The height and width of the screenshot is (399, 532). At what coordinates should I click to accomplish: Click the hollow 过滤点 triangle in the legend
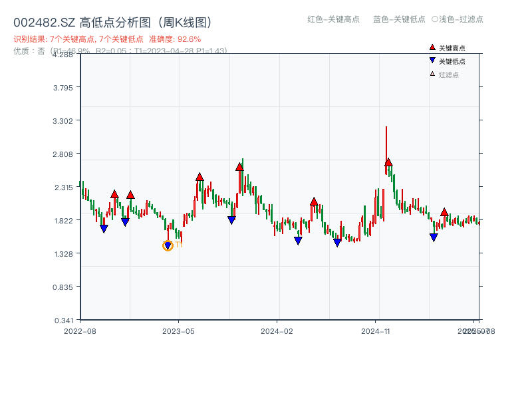[432, 74]
